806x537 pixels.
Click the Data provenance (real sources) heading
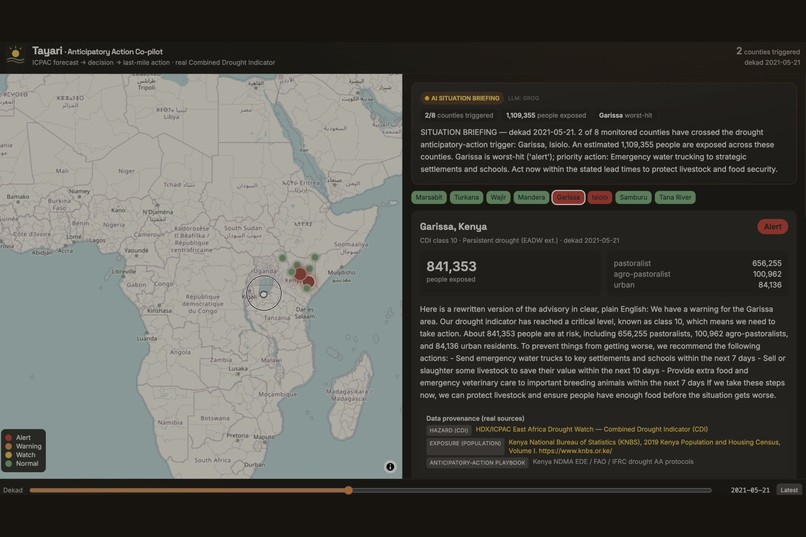pos(475,418)
